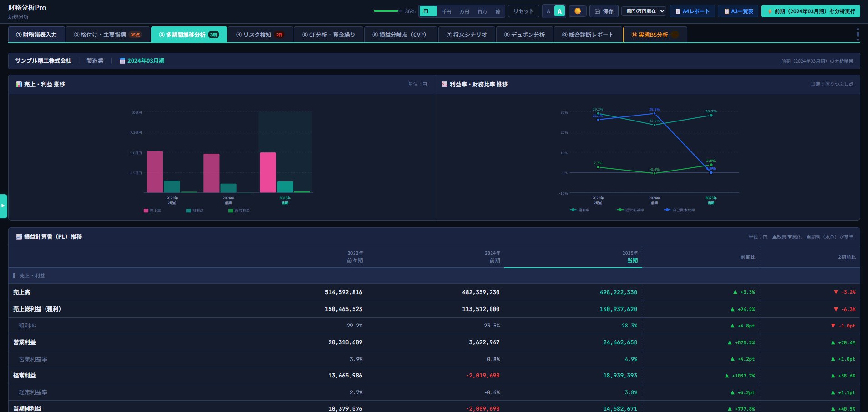Run 前期（2024年03月期）を分析実行
Screen dimensions: 868x412
pos(811,11)
